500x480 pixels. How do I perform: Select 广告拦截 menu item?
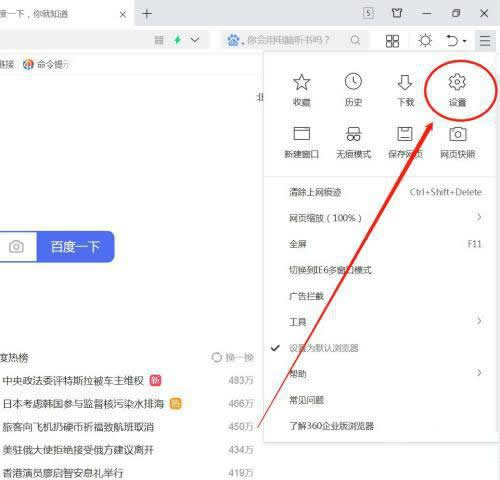tap(380, 296)
